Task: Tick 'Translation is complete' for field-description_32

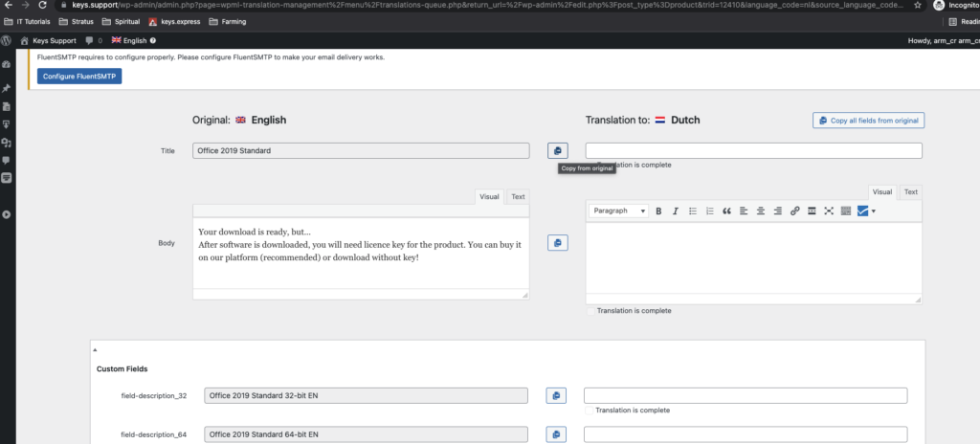Action: tap(590, 411)
